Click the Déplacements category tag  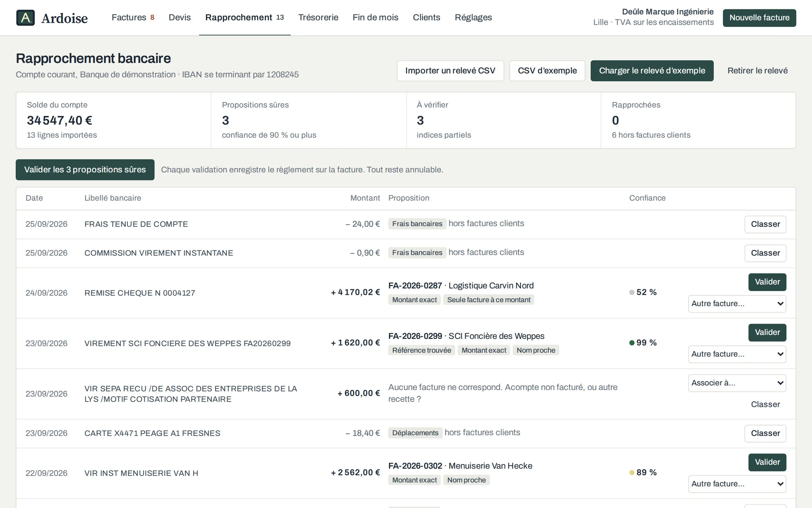point(415,433)
